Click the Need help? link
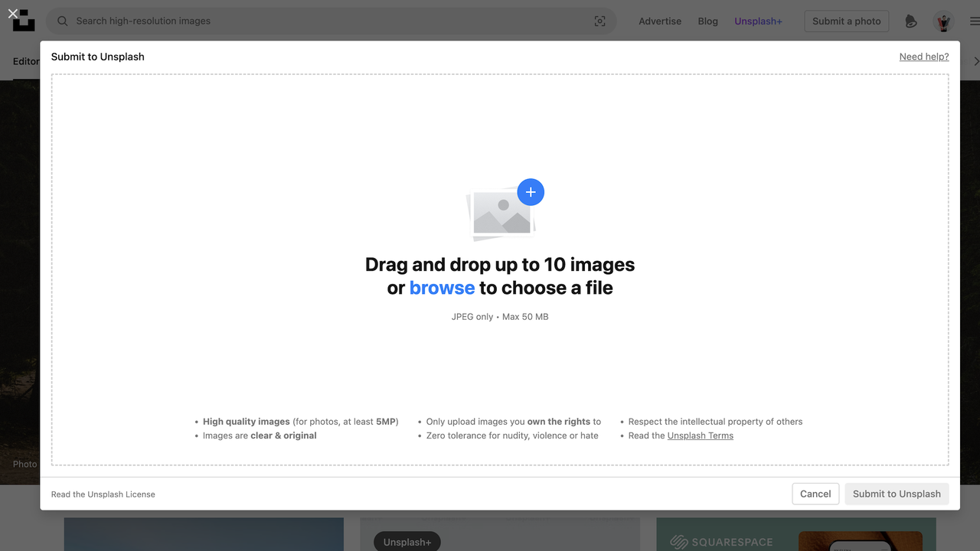 click(x=923, y=57)
